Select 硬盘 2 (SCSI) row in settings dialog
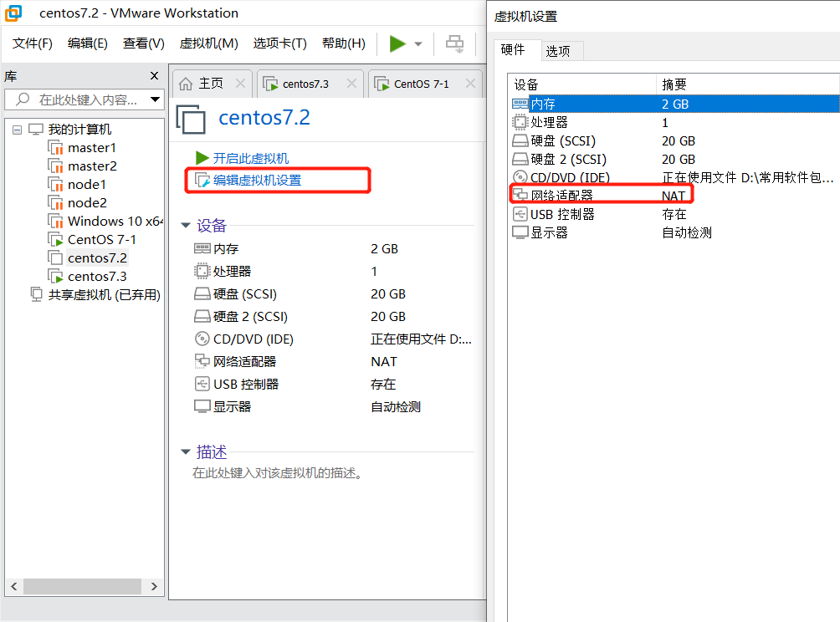 (674, 159)
